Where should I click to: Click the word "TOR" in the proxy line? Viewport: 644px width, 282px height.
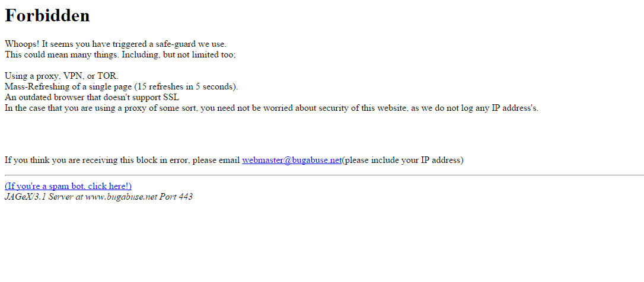pos(107,76)
